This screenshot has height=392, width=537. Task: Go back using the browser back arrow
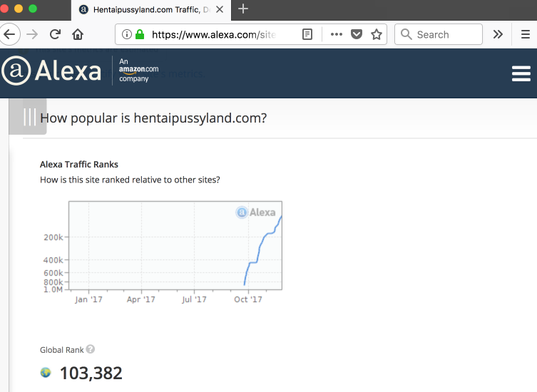point(9,34)
